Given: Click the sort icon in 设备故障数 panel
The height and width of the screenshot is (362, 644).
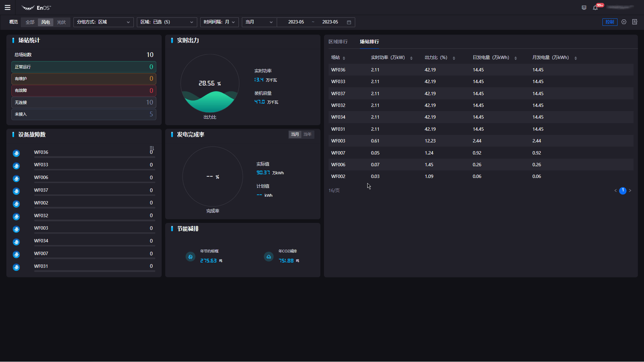Looking at the screenshot, I should pos(152,148).
